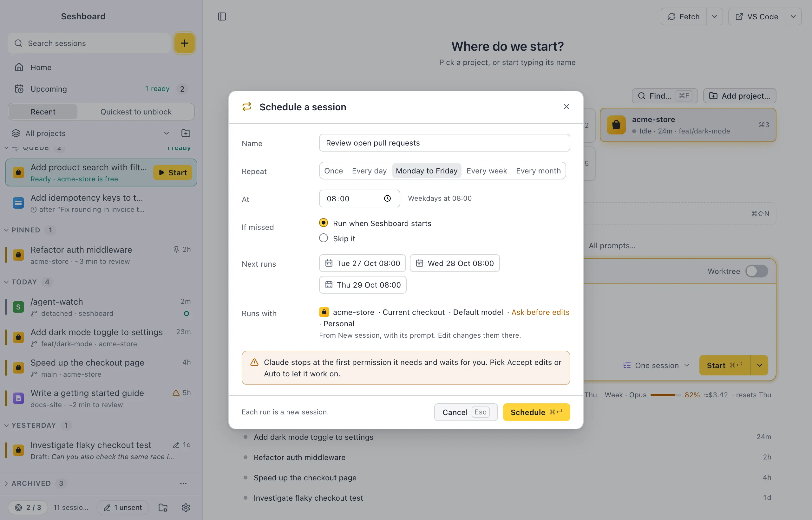Click the 1 unsent drafts pill
Image resolution: width=812 pixels, height=520 pixels.
tap(123, 507)
